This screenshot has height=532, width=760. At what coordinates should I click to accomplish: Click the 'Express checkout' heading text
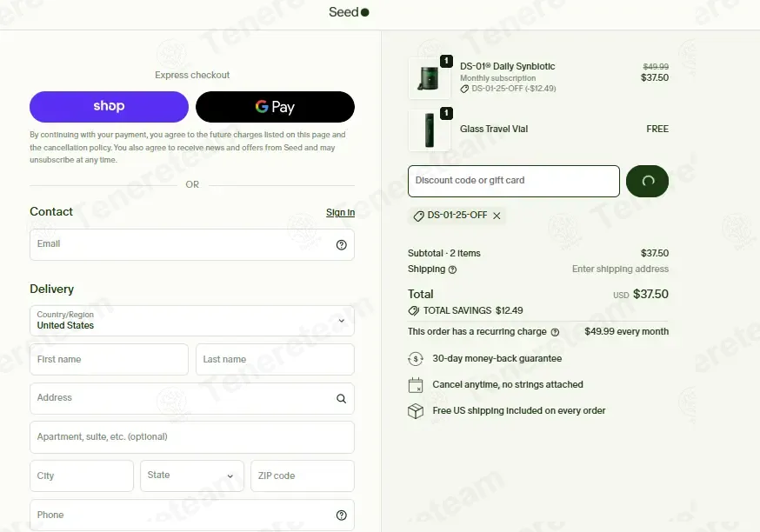[x=192, y=75]
